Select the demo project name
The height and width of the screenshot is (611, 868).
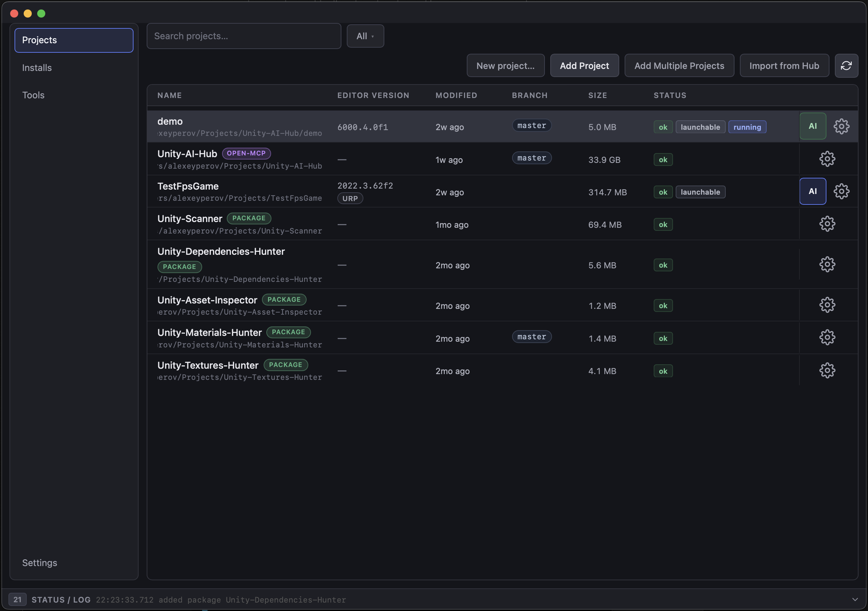pyautogui.click(x=170, y=121)
